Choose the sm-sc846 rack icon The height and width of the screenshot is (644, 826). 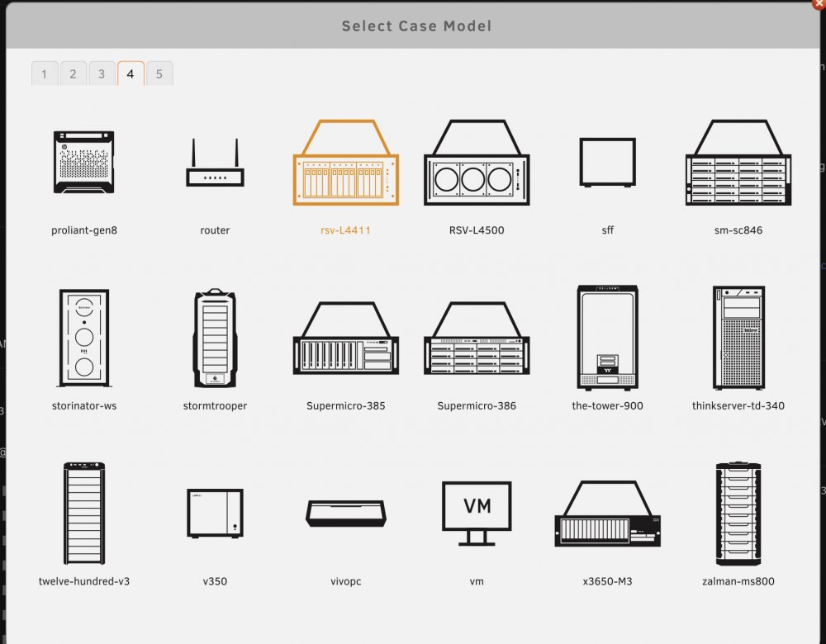click(x=738, y=162)
